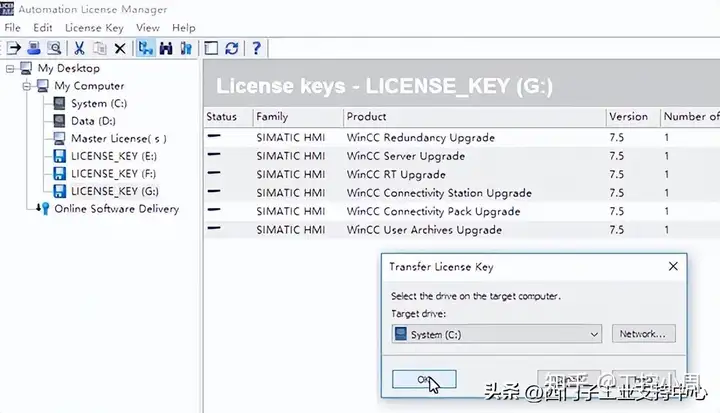Select the WinCC Server Upgrade row
720x413 pixels.
[461, 156]
